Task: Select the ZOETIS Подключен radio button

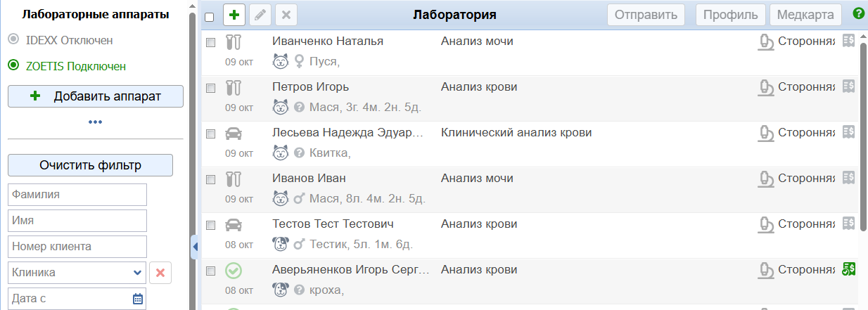Action: (x=13, y=66)
